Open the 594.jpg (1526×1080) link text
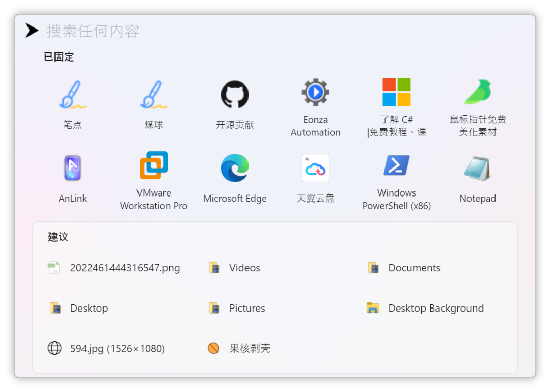Image resolution: width=550 pixels, height=392 pixels. point(118,349)
